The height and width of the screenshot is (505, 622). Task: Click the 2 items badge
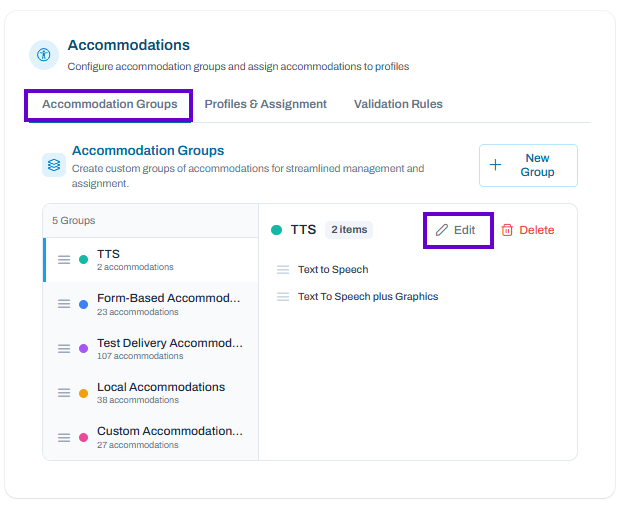[349, 230]
